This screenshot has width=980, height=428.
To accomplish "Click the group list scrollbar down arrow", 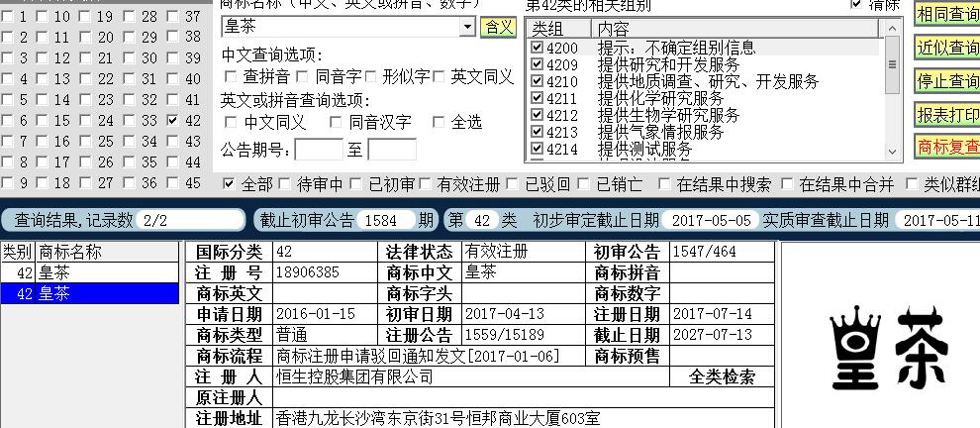I will (892, 152).
